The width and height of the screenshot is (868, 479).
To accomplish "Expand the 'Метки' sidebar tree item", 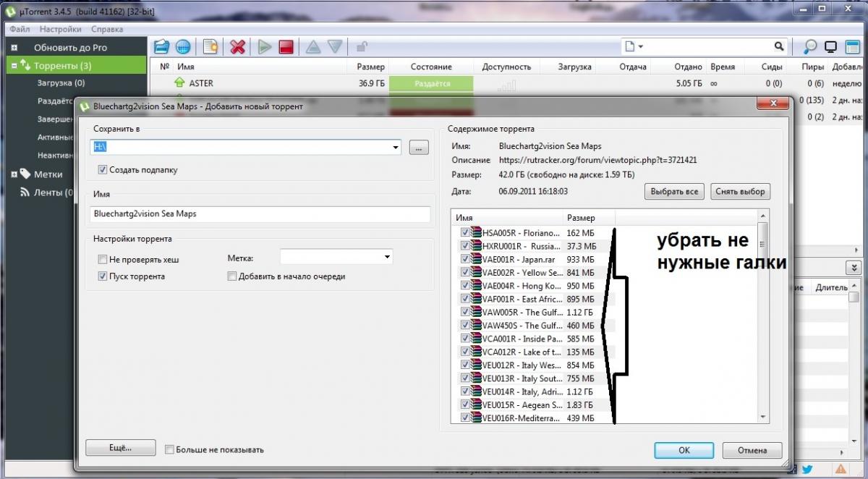I will [x=14, y=174].
